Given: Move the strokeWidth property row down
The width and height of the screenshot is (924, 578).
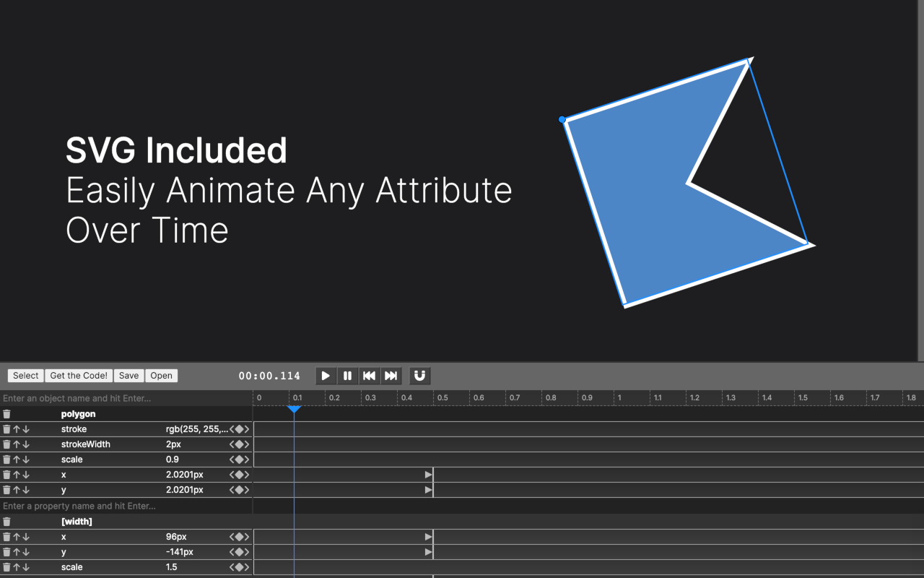Looking at the screenshot, I should (x=26, y=444).
